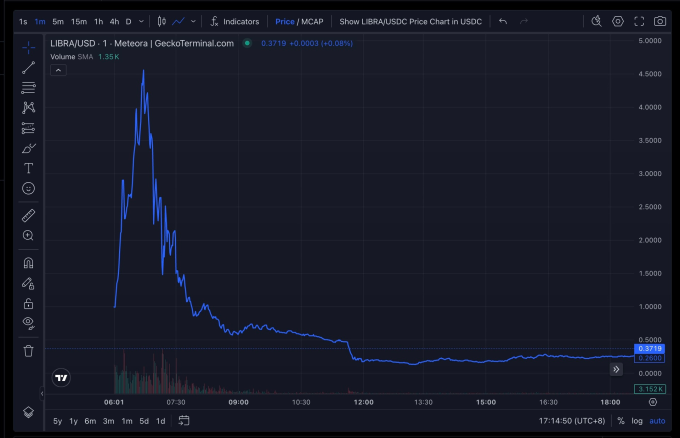This screenshot has width=680, height=438.
Task: Switch to the 15m timeframe
Action: point(79,22)
